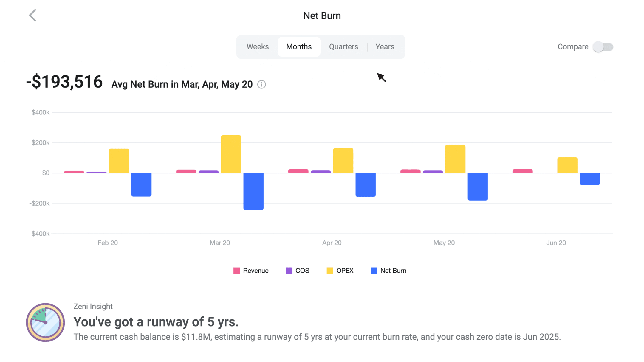
Task: Click the Jun 20 Net Burn blue bar
Action: click(x=590, y=179)
